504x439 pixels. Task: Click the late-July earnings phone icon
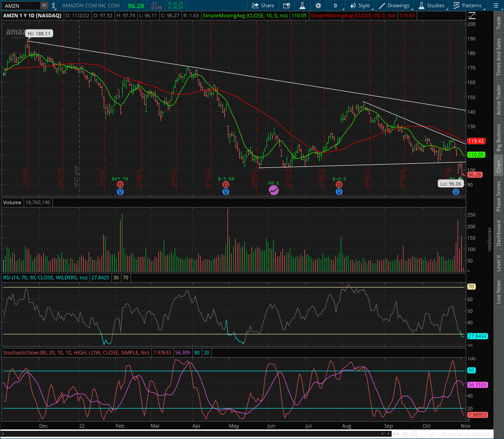tap(339, 184)
